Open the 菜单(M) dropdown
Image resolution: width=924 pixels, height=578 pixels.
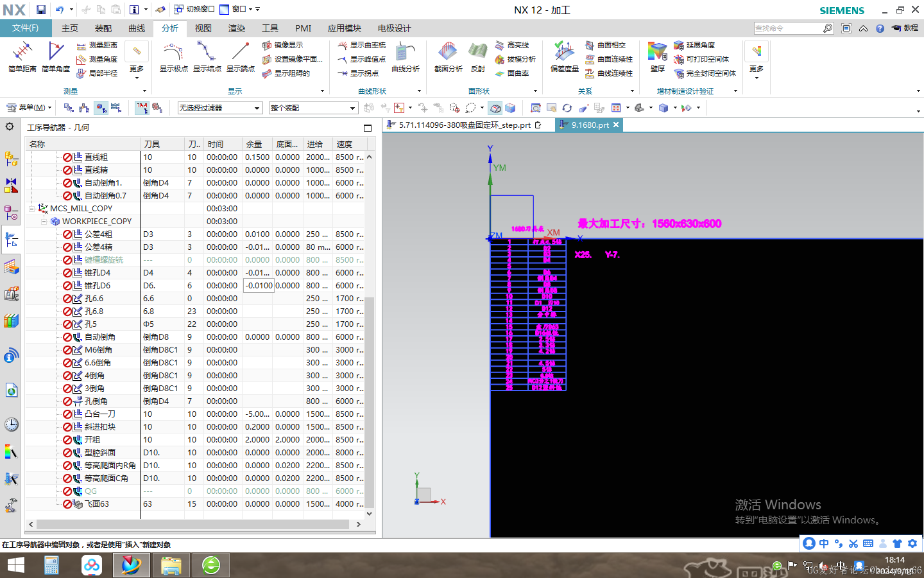coord(29,108)
